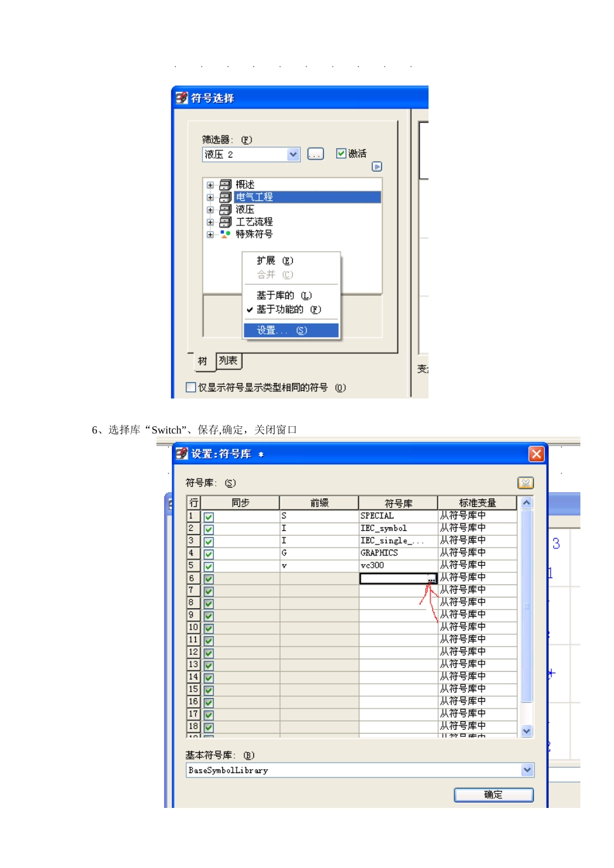Click the 电气工程 library icon

(225, 197)
